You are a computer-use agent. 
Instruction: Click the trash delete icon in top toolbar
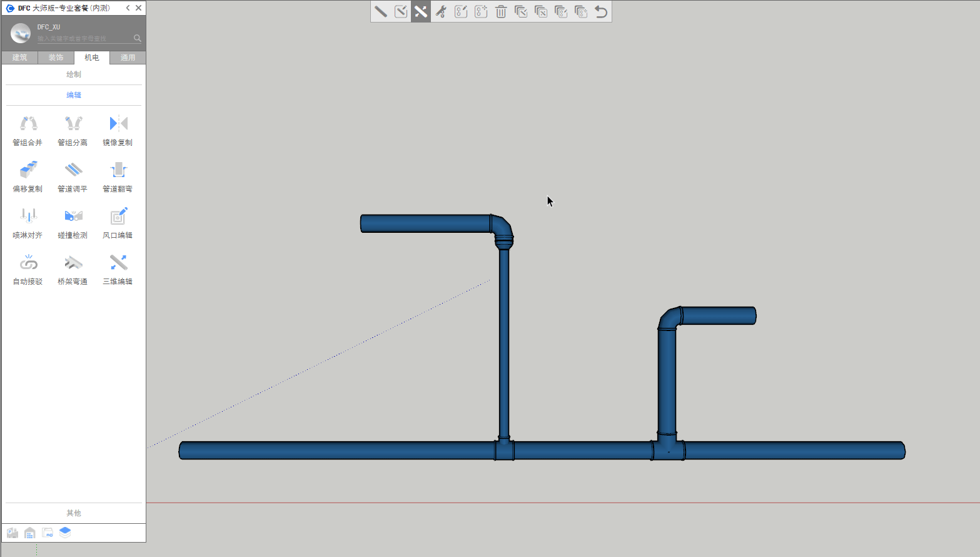click(501, 12)
